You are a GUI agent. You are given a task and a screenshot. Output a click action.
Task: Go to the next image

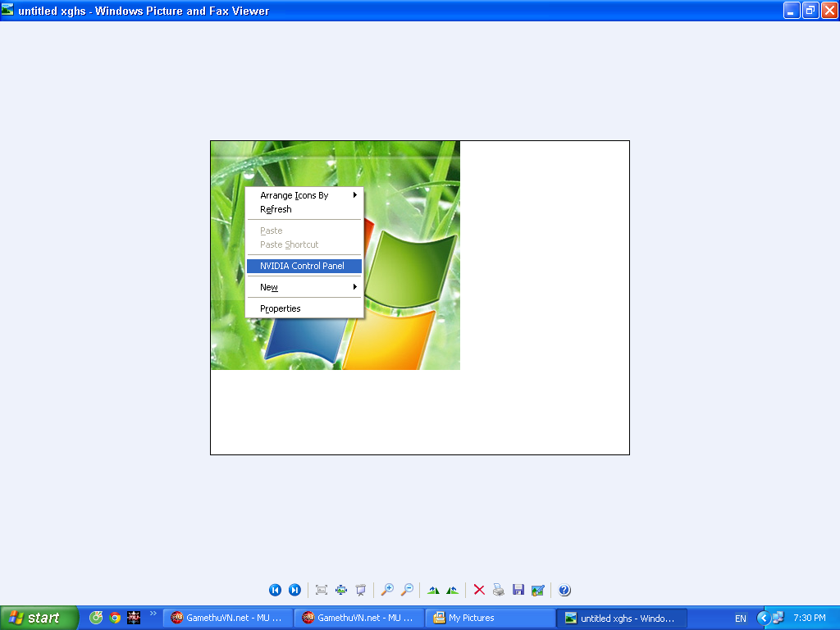(x=294, y=590)
